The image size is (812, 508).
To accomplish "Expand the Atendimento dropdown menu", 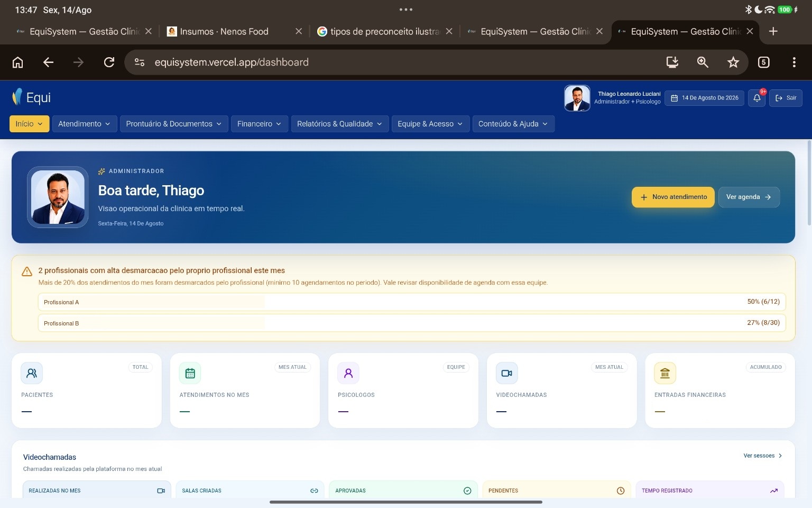I will (x=84, y=124).
